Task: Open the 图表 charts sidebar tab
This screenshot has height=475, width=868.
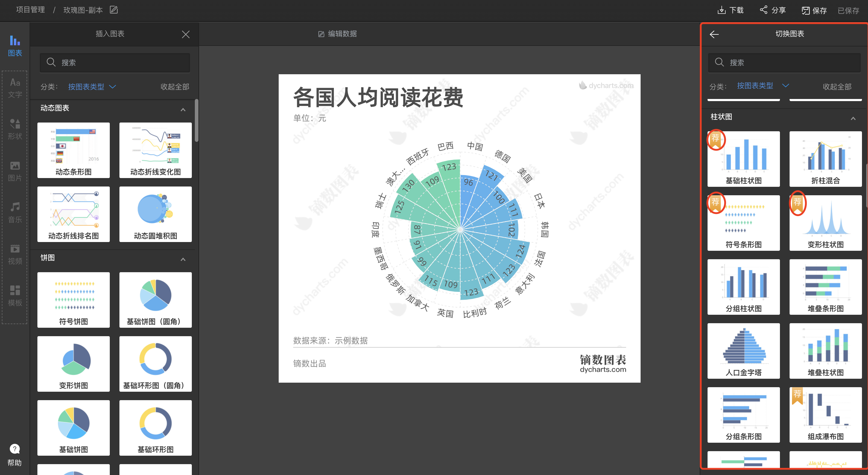Action: tap(15, 46)
